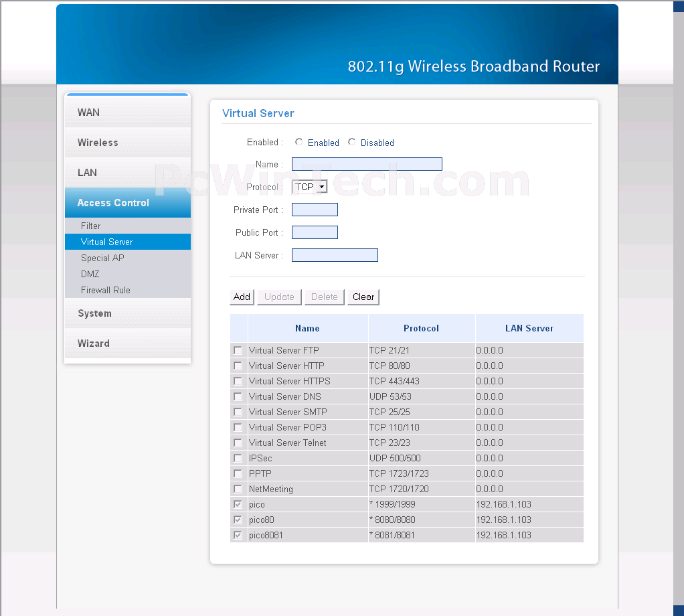Viewport: 684px width, 616px height.
Task: Click the Clear button
Action: (363, 297)
